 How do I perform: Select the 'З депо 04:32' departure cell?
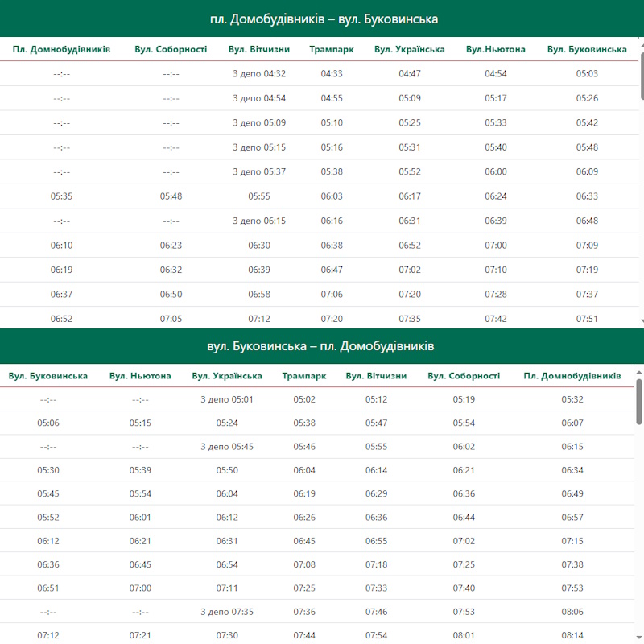click(x=258, y=73)
